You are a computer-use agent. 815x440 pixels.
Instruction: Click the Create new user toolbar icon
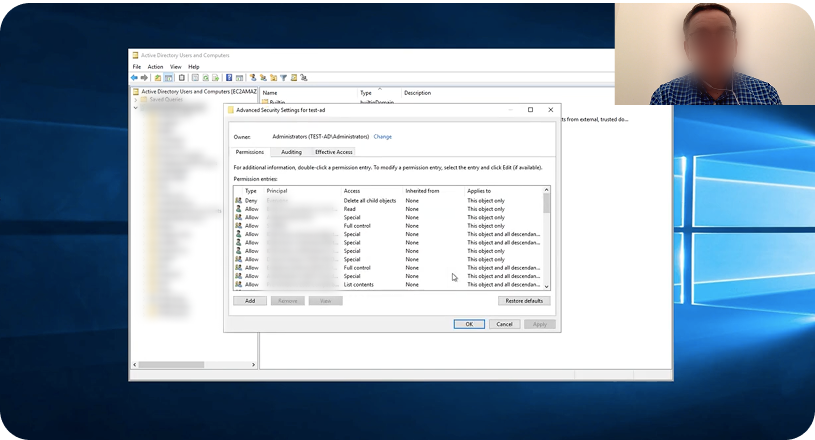253,78
